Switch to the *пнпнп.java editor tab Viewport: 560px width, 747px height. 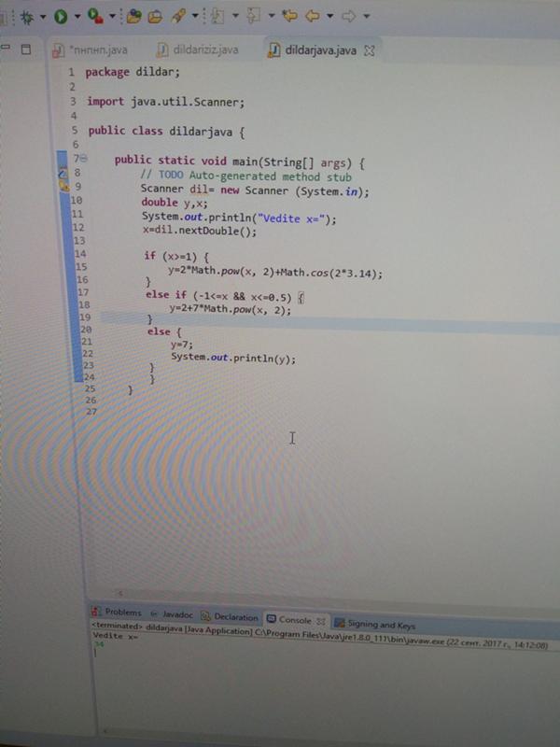coord(91,50)
